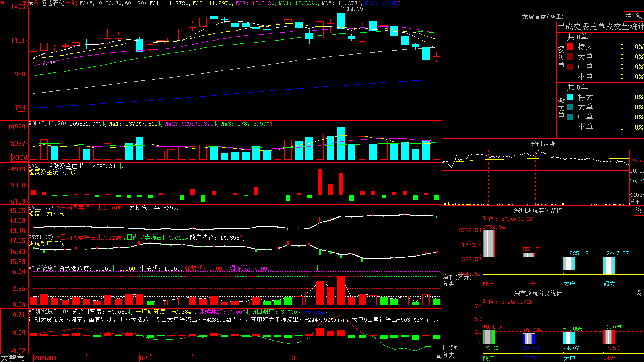Click the VOL(5,10,20) indicator label
The height and width of the screenshot is (362, 644).
coord(47,124)
